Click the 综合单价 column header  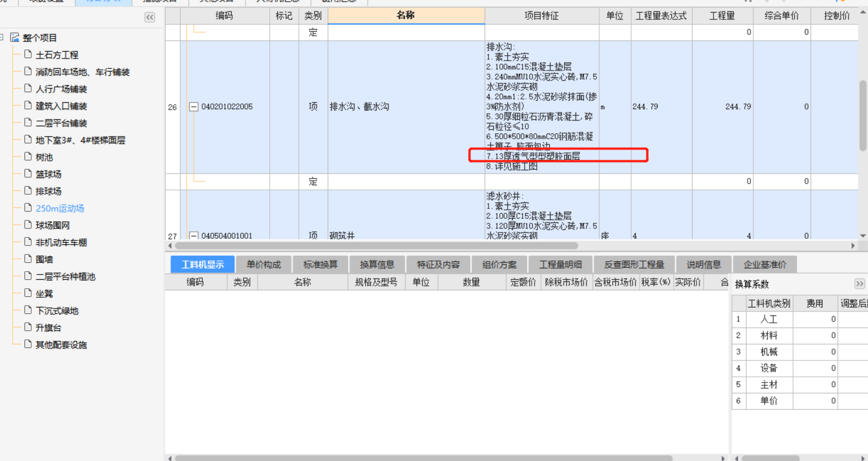(782, 16)
